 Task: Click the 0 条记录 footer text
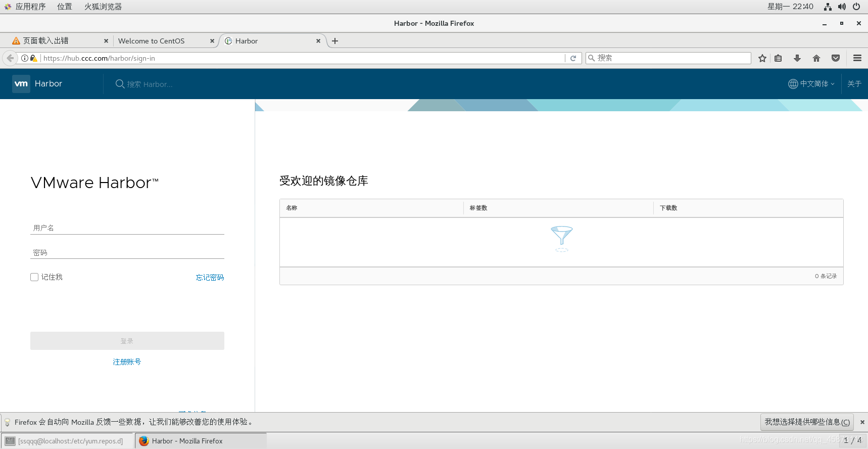pyautogui.click(x=826, y=276)
